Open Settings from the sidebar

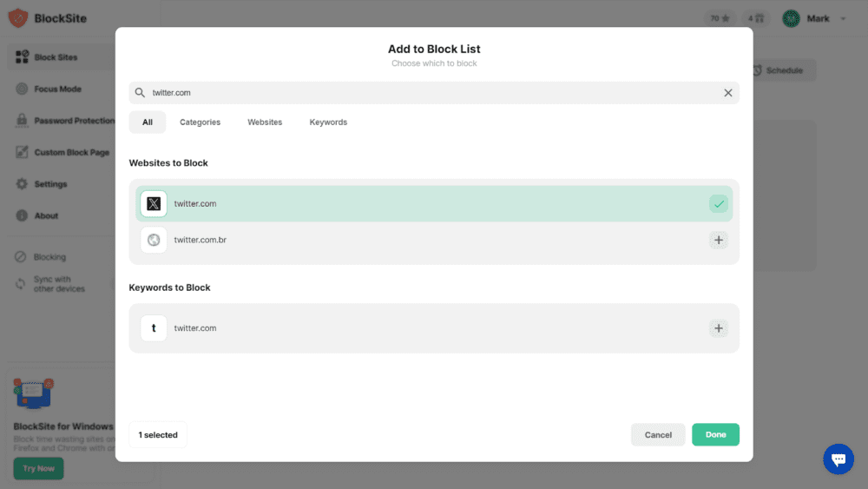(x=49, y=184)
